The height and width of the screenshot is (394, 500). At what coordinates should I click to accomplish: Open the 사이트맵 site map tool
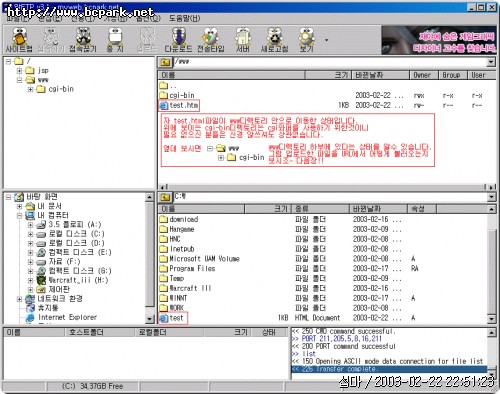click(x=19, y=40)
